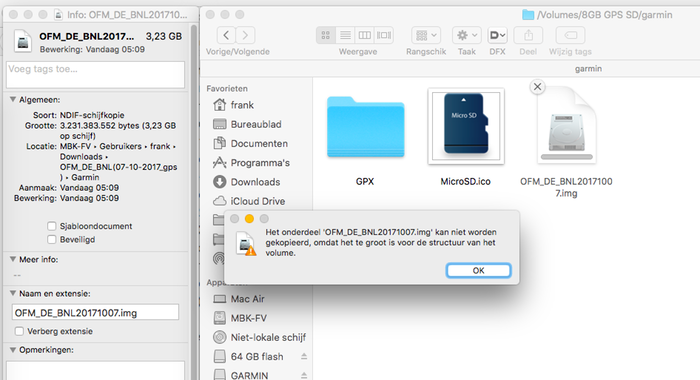Click the file name field OFM_DE_BNL20171007.img
This screenshot has height=380, width=700.
(x=95, y=313)
